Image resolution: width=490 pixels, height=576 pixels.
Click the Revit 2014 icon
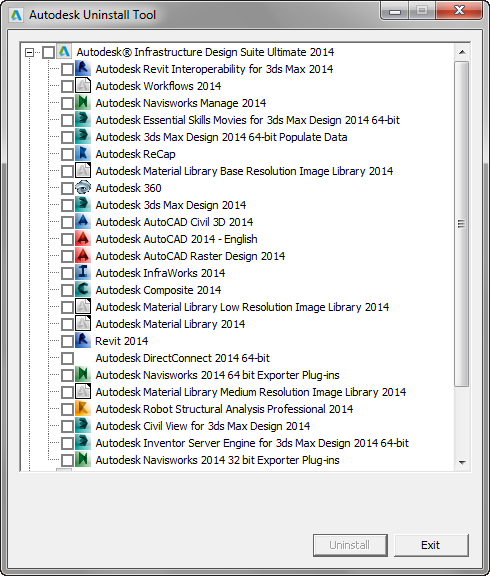click(83, 340)
